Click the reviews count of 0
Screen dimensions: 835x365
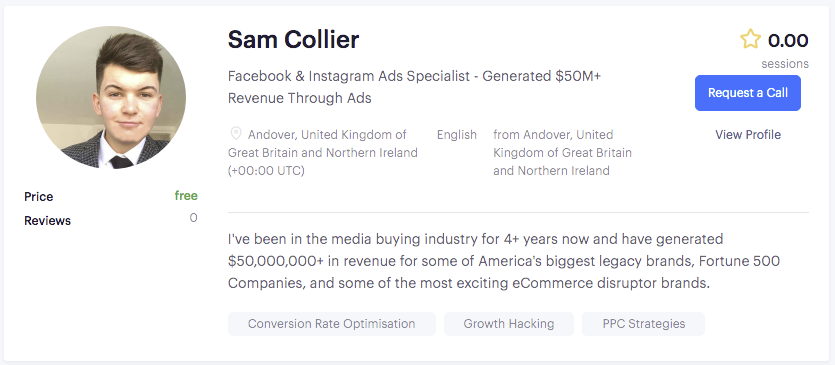[x=193, y=218]
